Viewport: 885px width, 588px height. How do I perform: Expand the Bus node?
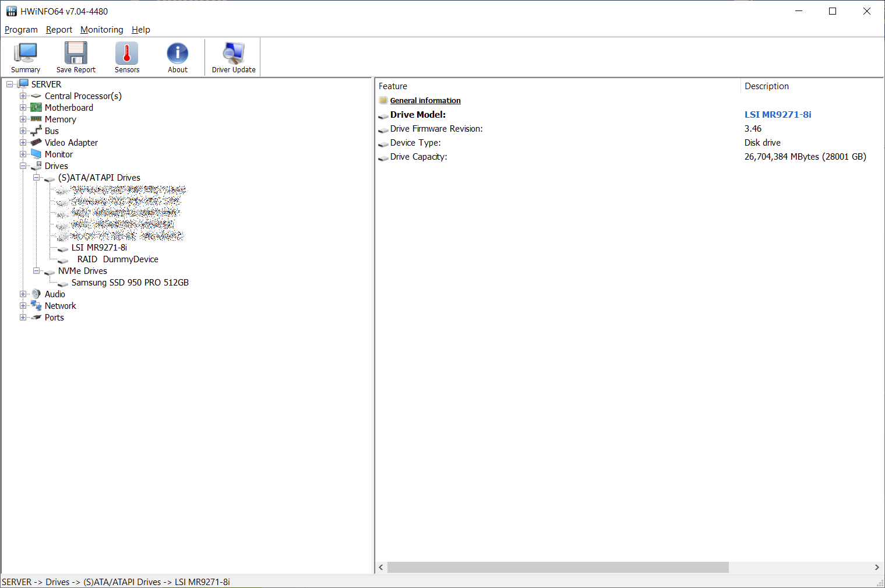[23, 131]
